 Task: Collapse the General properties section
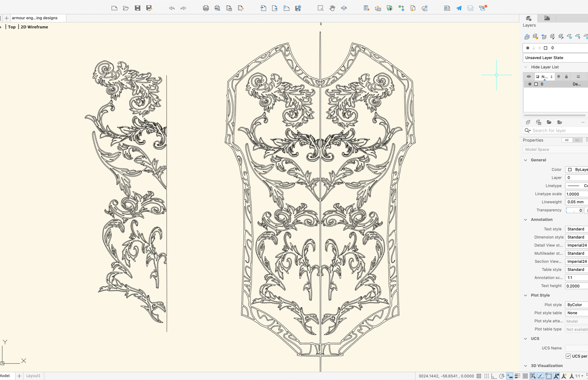(526, 160)
